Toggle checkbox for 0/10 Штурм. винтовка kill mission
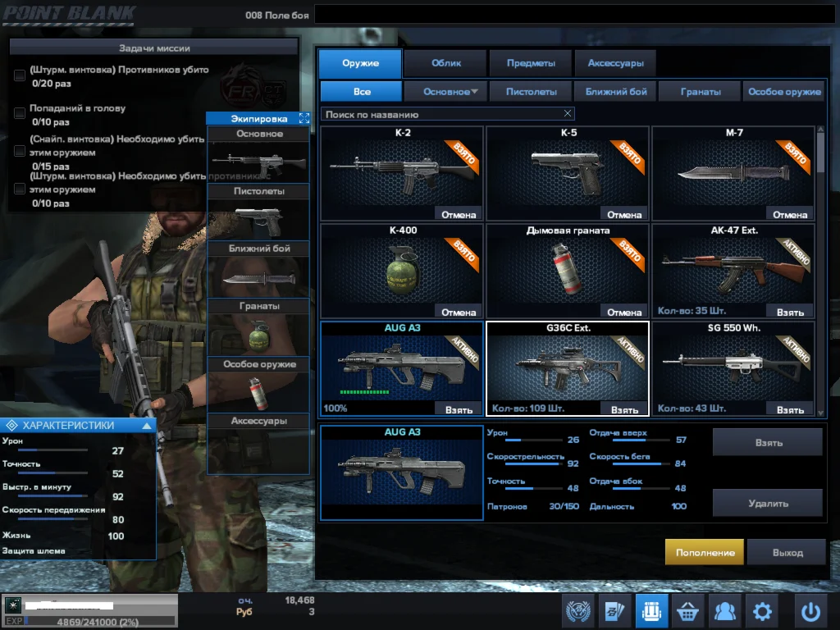The image size is (840, 630). [x=20, y=189]
